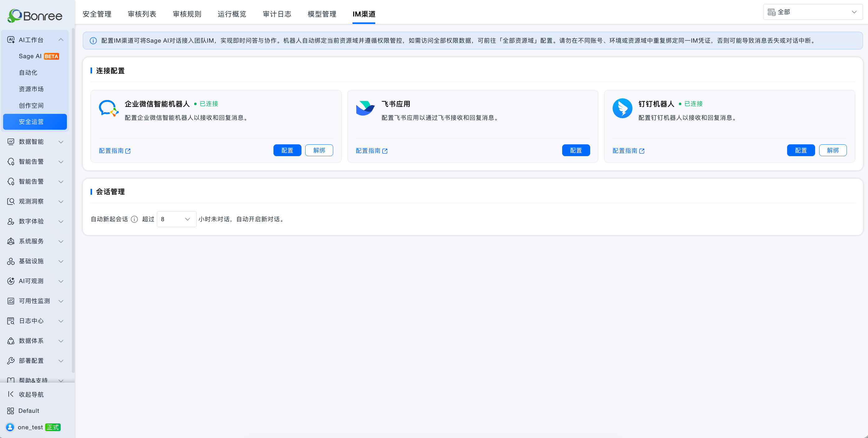
Task: Click the external-link icon in the 企业微信 card
Action: click(x=128, y=151)
